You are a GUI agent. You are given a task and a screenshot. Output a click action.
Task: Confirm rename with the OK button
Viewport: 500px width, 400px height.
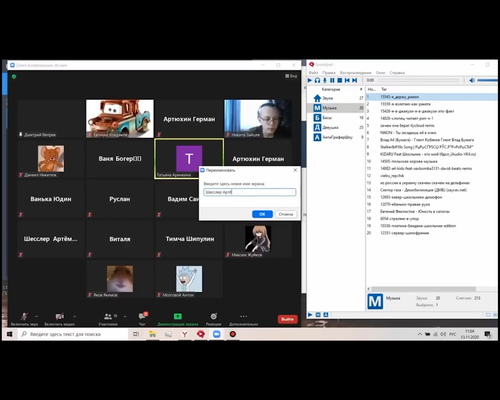click(262, 214)
